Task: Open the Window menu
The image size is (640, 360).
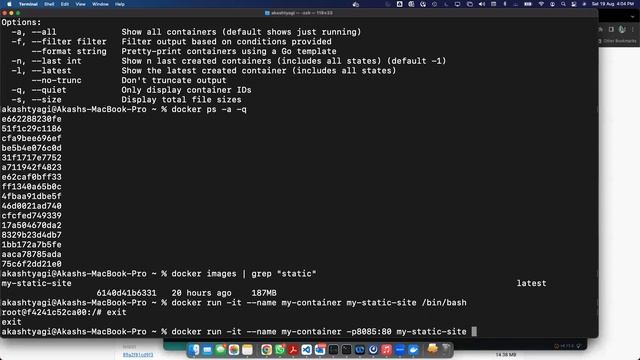Action: click(100, 4)
